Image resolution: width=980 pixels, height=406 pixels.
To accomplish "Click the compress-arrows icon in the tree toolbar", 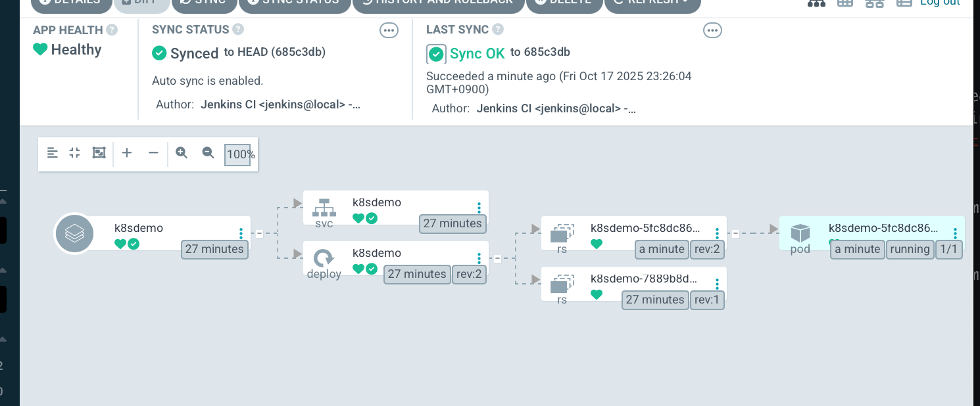I will pyautogui.click(x=74, y=153).
